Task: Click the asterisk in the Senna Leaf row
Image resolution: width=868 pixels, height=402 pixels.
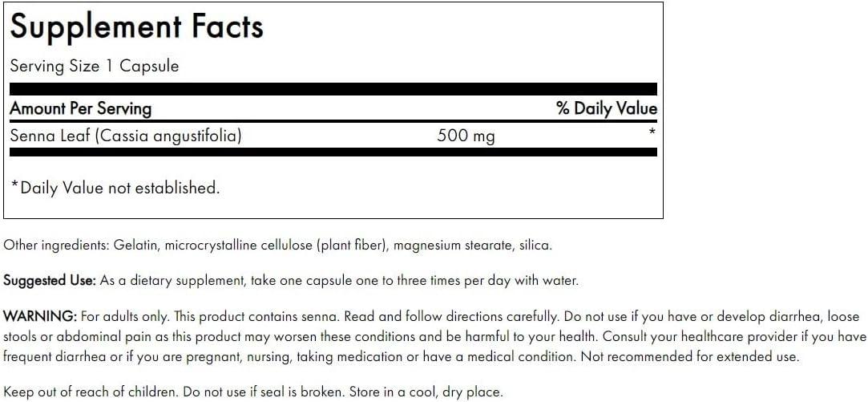Action: (652, 132)
